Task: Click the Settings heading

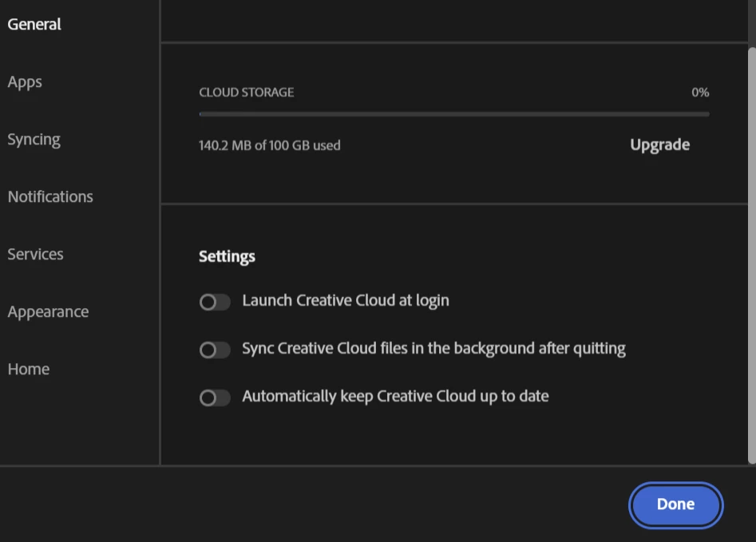Action: [227, 256]
